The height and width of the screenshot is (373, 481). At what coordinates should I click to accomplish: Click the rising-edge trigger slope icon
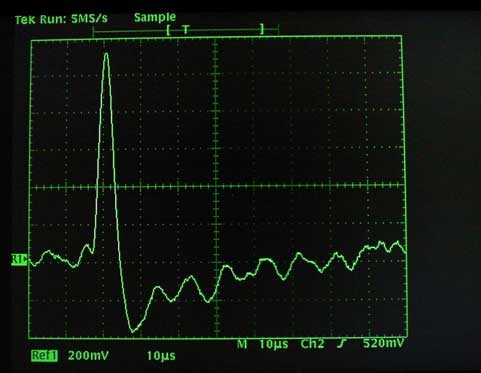click(x=341, y=344)
